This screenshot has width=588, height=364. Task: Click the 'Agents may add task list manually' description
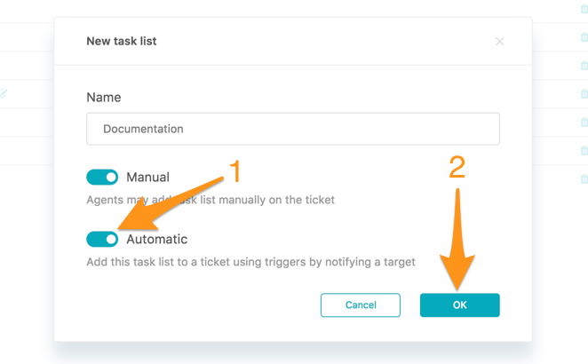(211, 200)
